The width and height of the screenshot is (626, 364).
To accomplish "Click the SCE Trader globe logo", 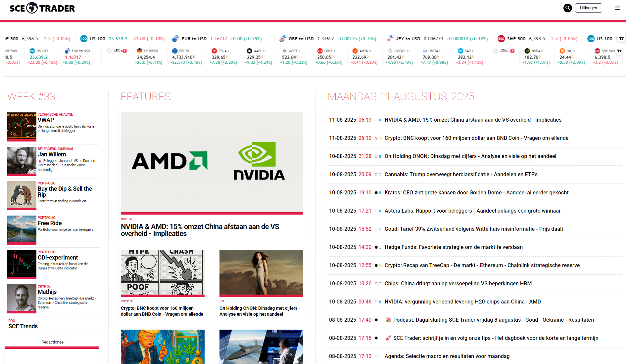I will pyautogui.click(x=32, y=8).
